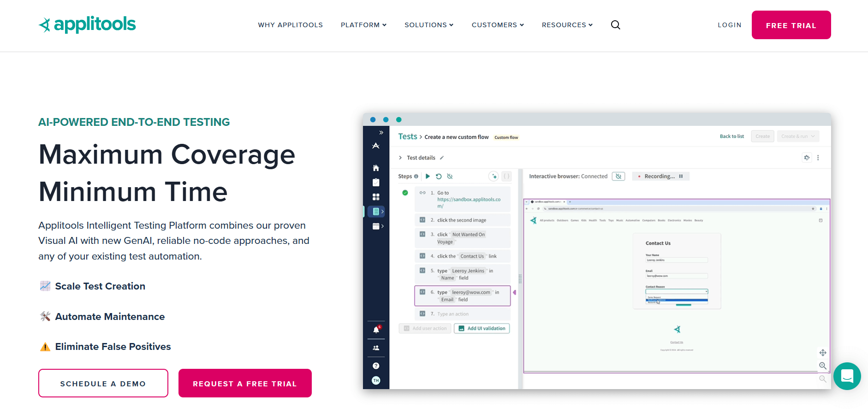
Task: Go to Home icon in the sidebar
Action: pos(376,168)
